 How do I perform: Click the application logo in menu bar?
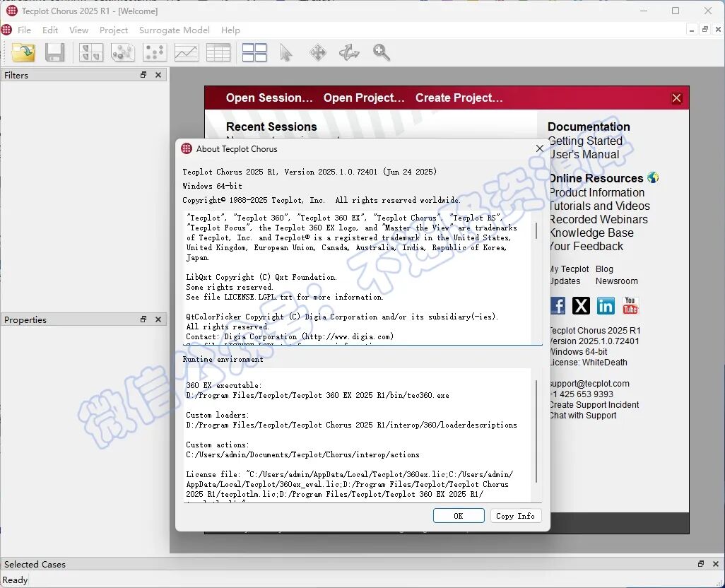tap(6, 30)
